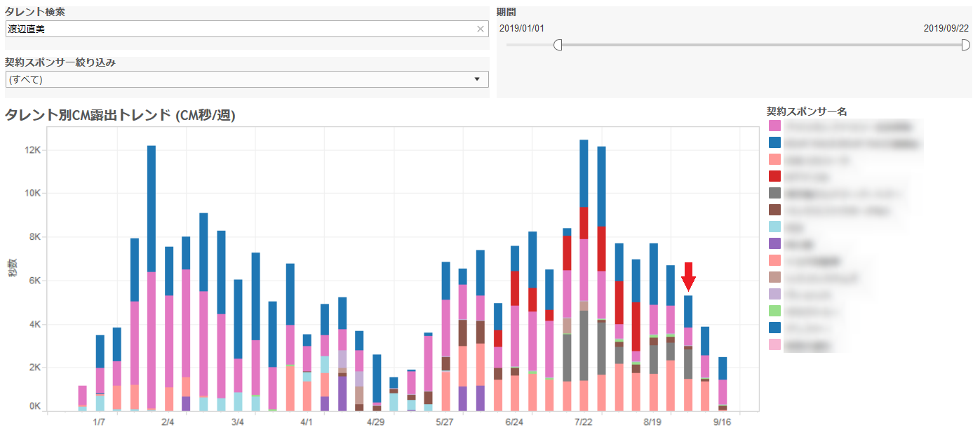Select the red legend color swatch
This screenshot has height=437, width=980.
(774, 176)
